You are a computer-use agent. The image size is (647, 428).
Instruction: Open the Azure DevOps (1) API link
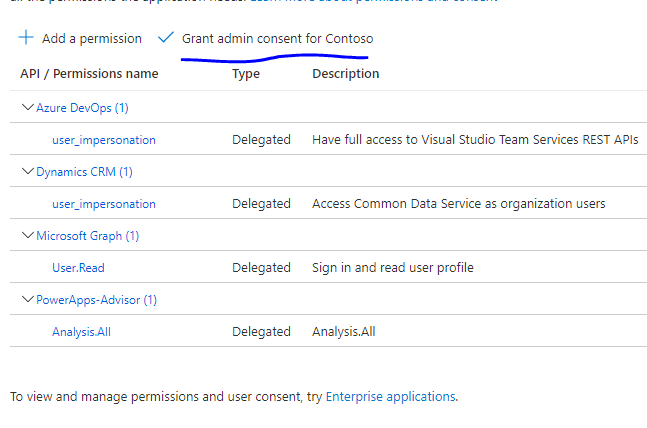[x=82, y=108]
